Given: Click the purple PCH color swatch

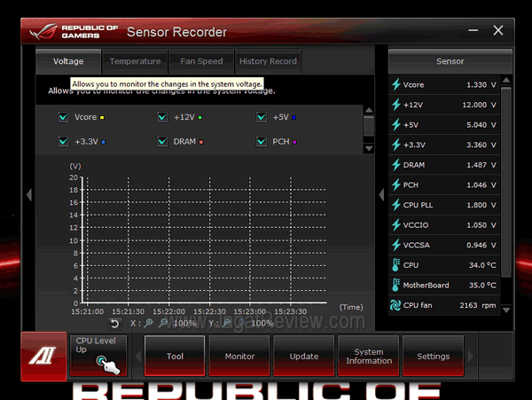Looking at the screenshot, I should coord(294,142).
